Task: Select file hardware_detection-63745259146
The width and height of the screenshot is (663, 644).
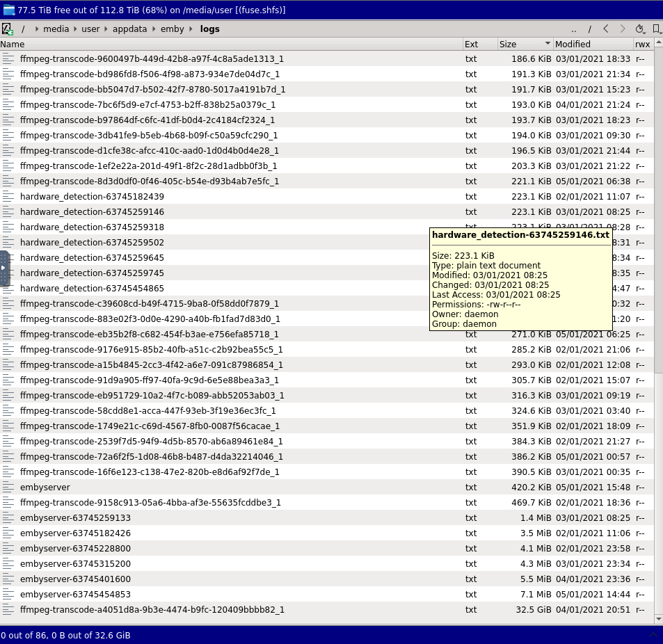Action: tap(92, 211)
